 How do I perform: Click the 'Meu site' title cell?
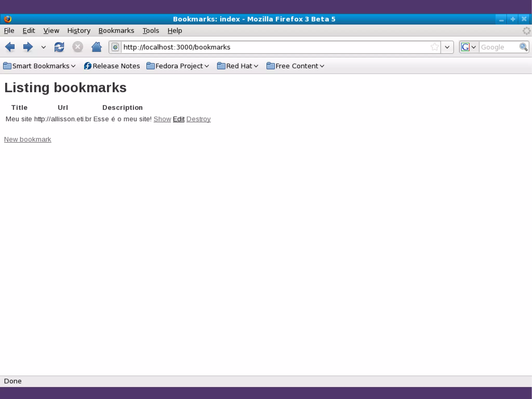(x=19, y=119)
